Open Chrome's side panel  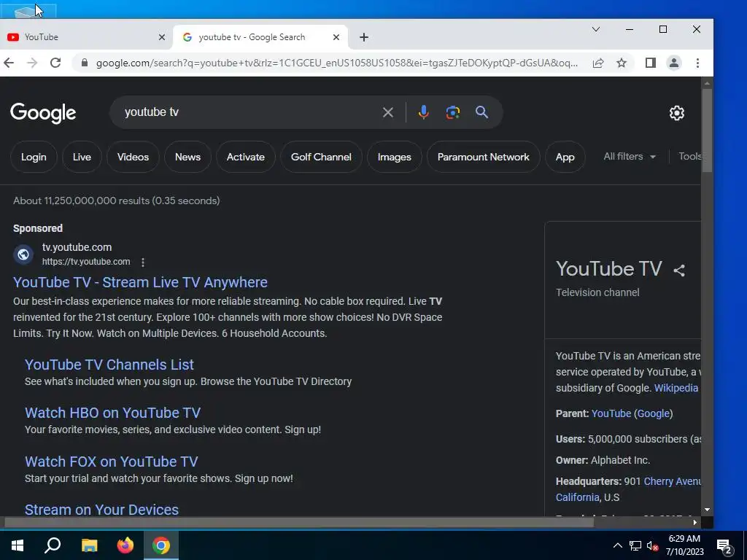[x=650, y=63]
